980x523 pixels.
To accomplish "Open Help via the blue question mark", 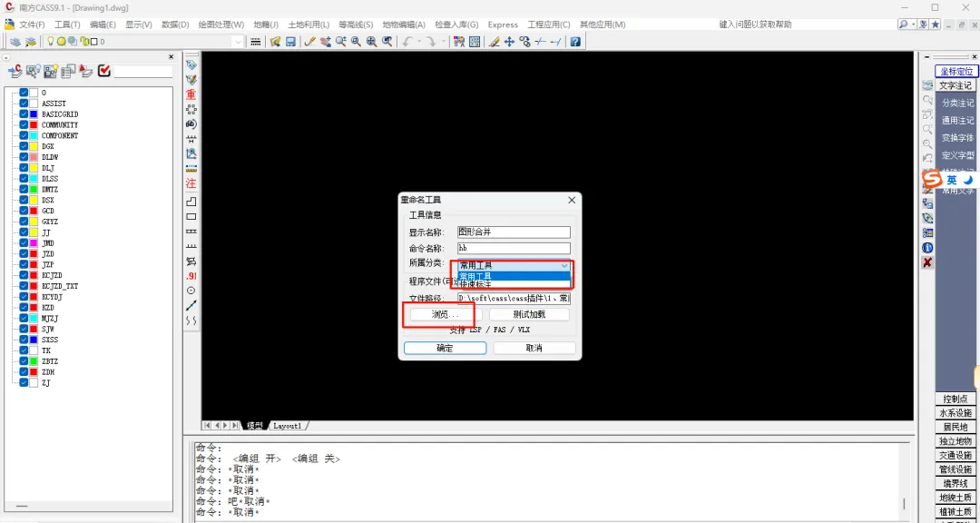I will (x=575, y=42).
